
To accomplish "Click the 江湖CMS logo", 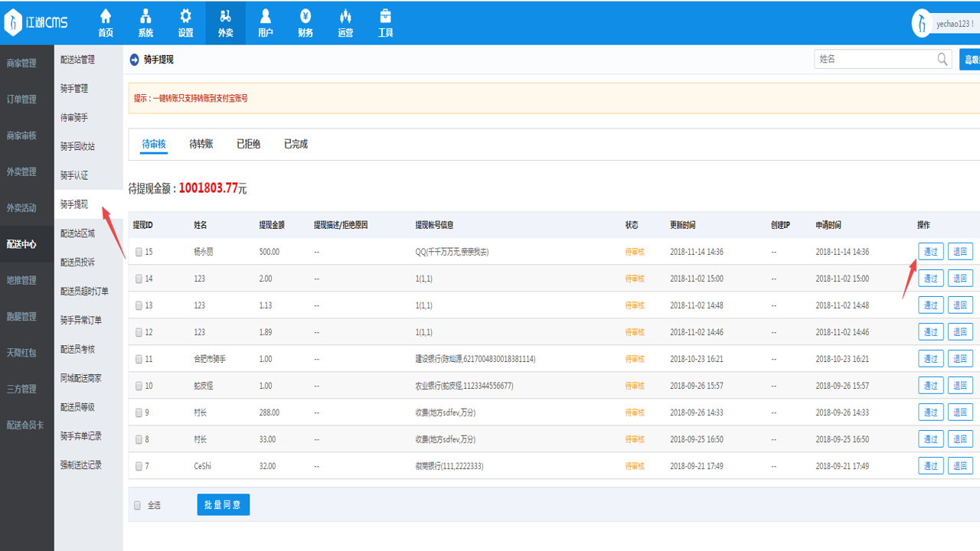I will tap(36, 22).
